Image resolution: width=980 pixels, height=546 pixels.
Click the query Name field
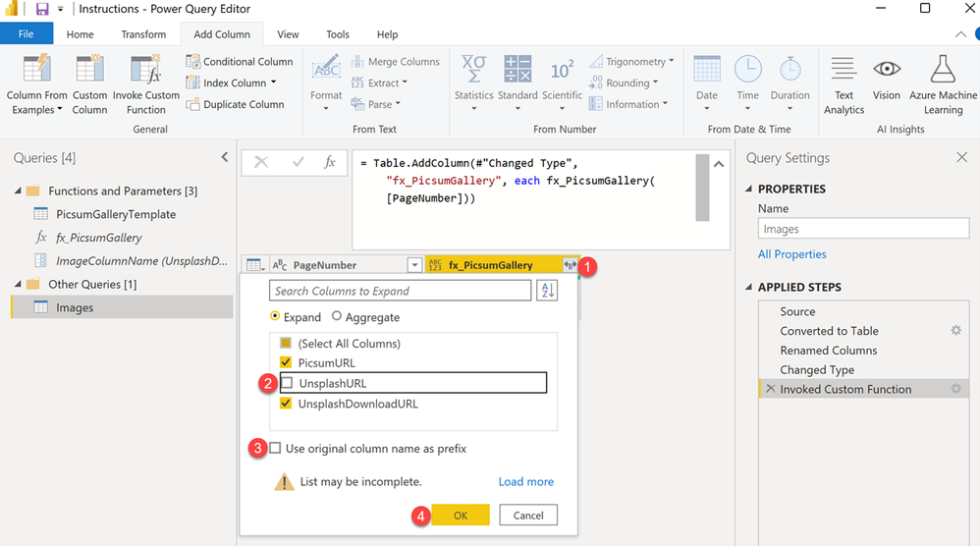pos(863,229)
